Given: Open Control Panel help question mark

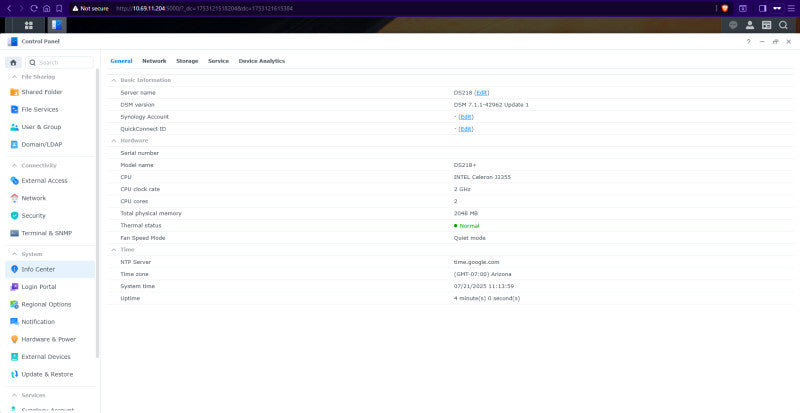Looking at the screenshot, I should tap(748, 42).
